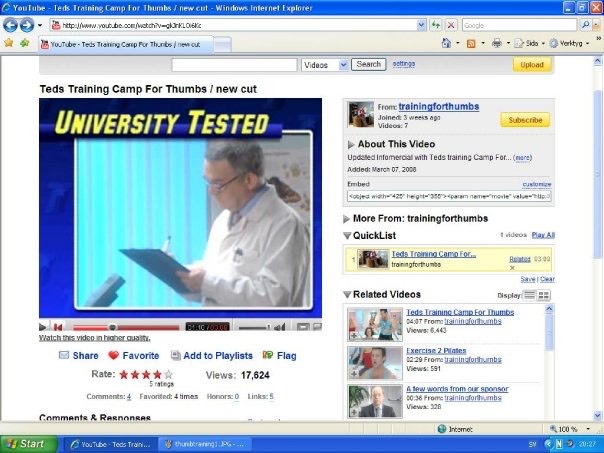Image resolution: width=604 pixels, height=453 pixels.
Task: Adjust the video volume slider
Action: click(x=254, y=328)
